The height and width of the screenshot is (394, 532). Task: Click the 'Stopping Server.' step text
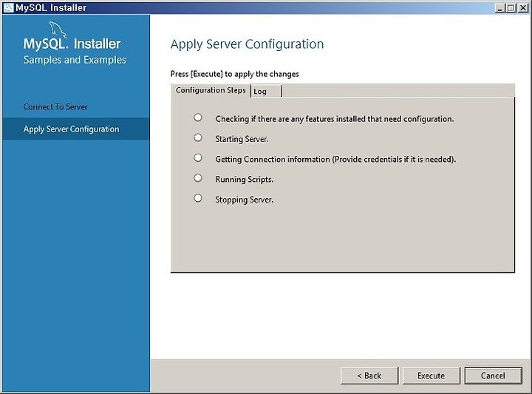pos(245,200)
